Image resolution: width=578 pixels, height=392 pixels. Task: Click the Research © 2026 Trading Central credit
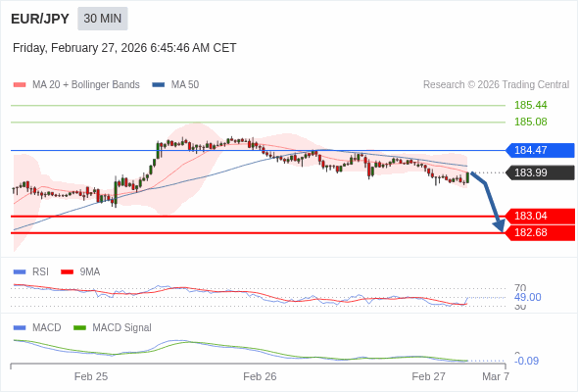tap(496, 85)
